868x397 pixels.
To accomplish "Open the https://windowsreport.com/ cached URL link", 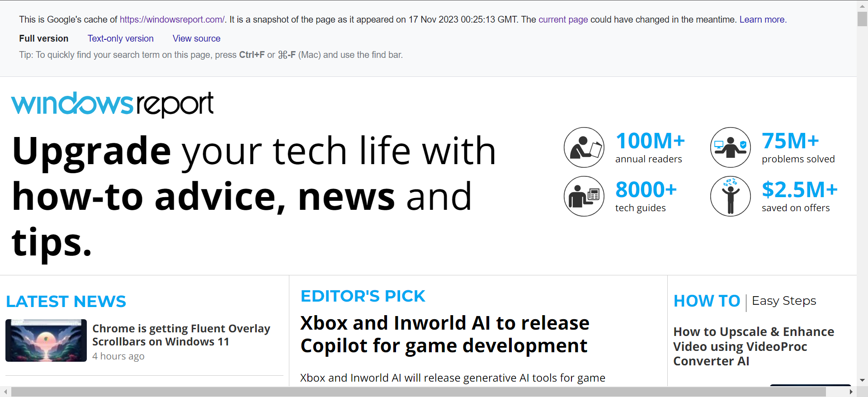I will 172,19.
